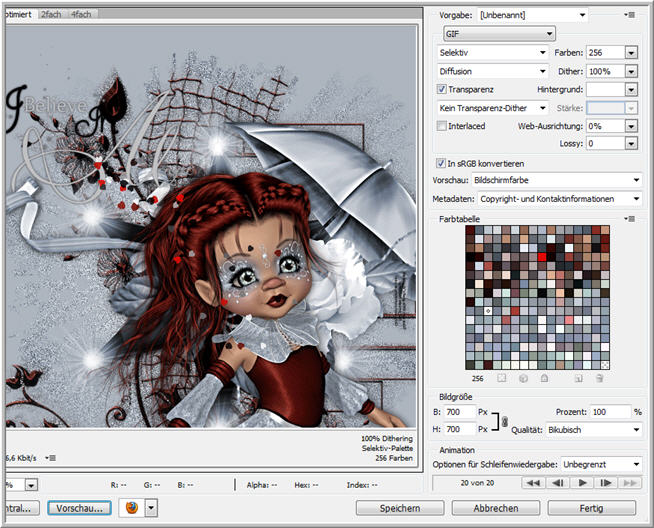The width and height of the screenshot is (654, 528).
Task: Open the GIF file format dropdown
Action: [x=499, y=34]
